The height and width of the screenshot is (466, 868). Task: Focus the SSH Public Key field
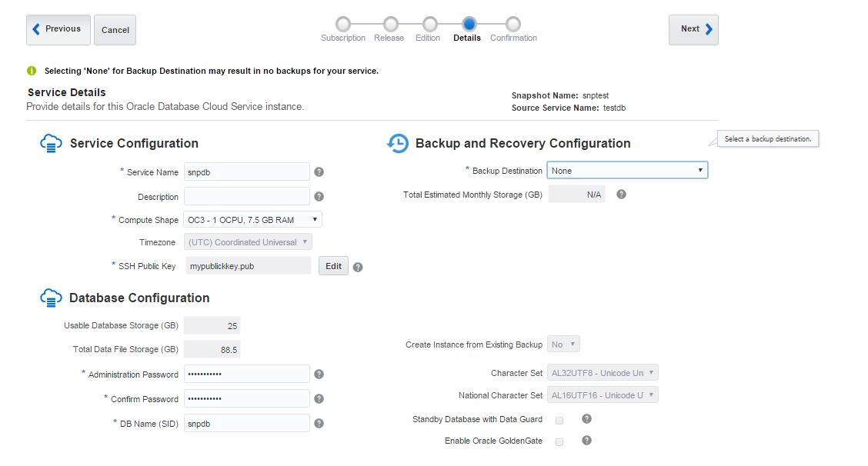[248, 266]
